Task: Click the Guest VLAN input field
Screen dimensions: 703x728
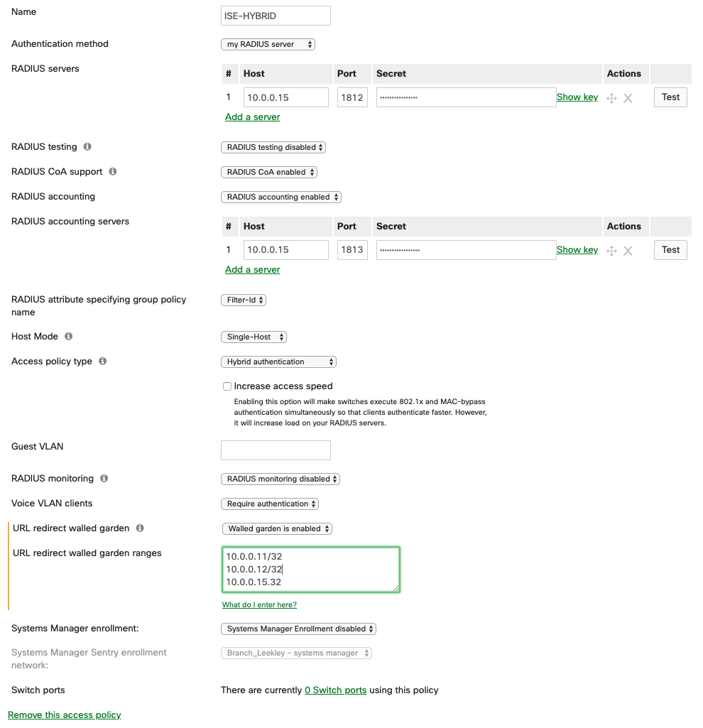Action: (276, 450)
